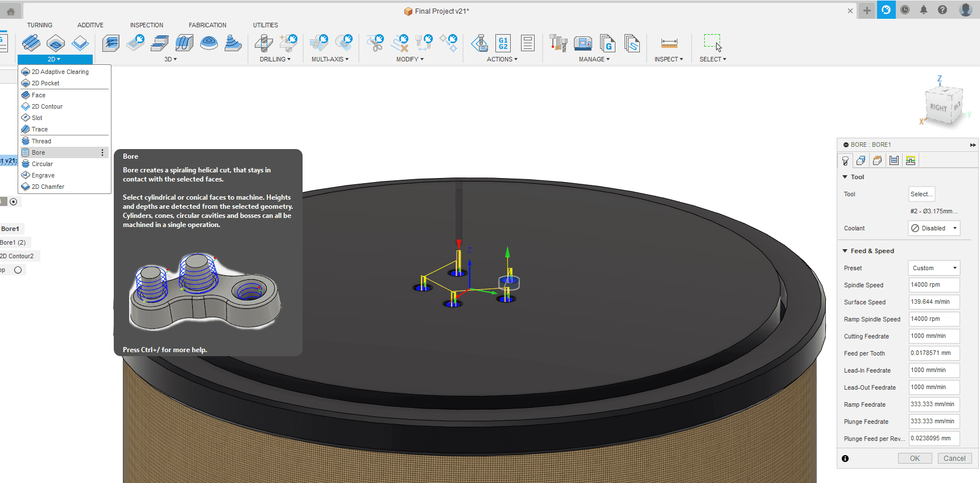Open the 3D dropdown in the ribbon

pos(171,59)
